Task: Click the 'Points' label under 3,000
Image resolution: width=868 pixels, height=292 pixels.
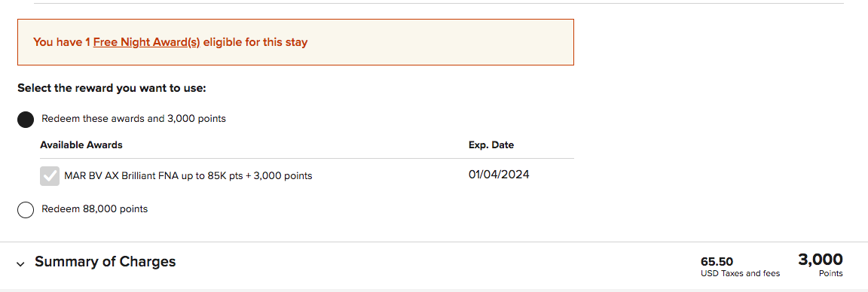Action: [x=831, y=273]
